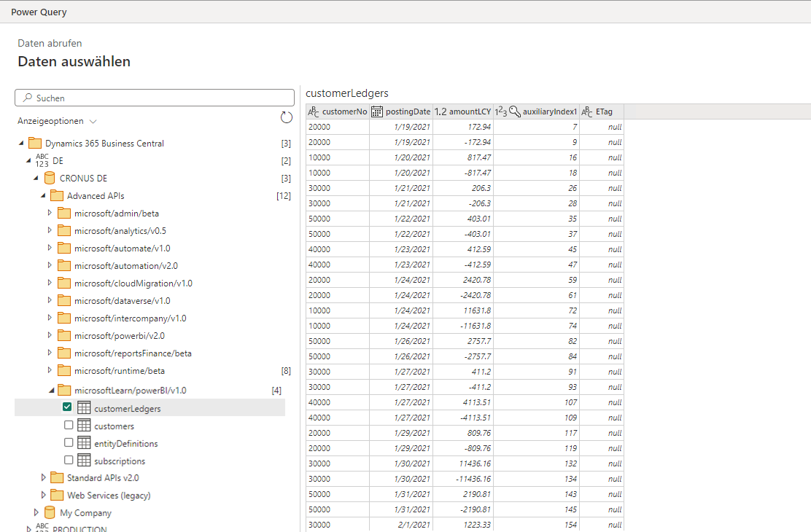Image resolution: width=811 pixels, height=532 pixels.
Task: Click the amountLCY column header
Action: coord(463,112)
